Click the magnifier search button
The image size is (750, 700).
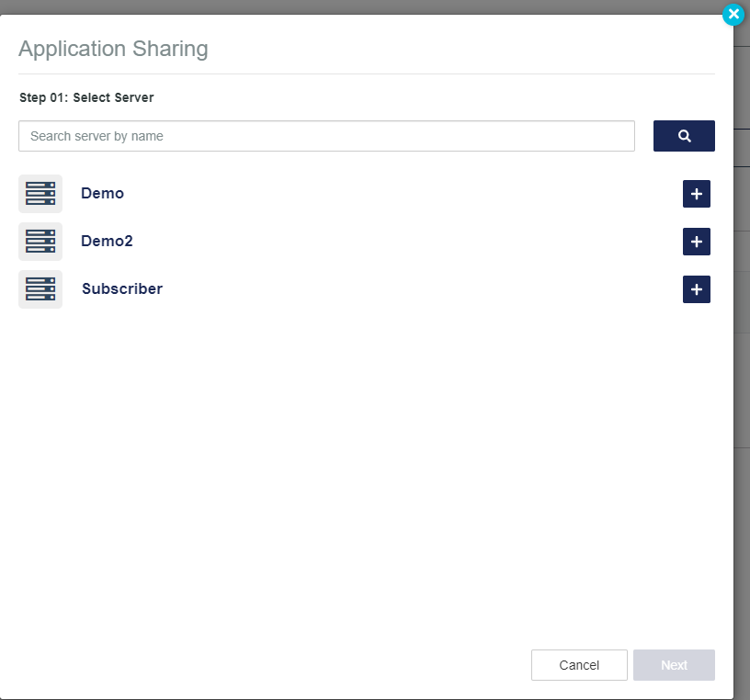(684, 136)
